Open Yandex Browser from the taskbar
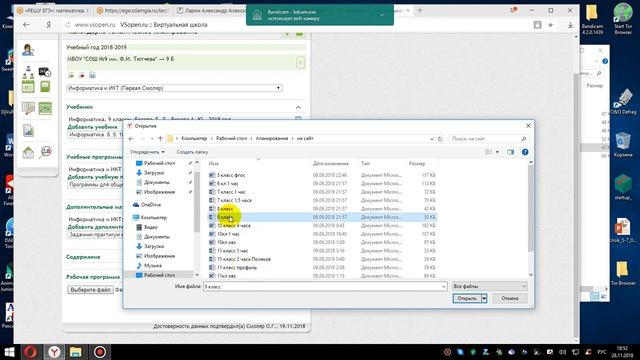Screen dimensions: 640x360 (54, 352)
